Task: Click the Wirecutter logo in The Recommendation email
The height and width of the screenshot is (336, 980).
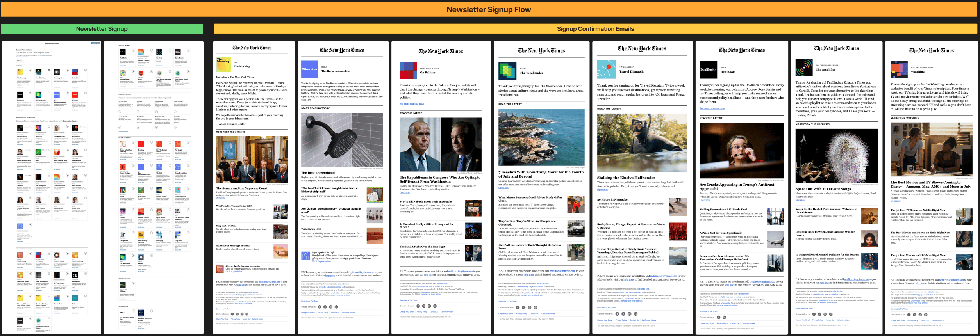Action: click(310, 69)
